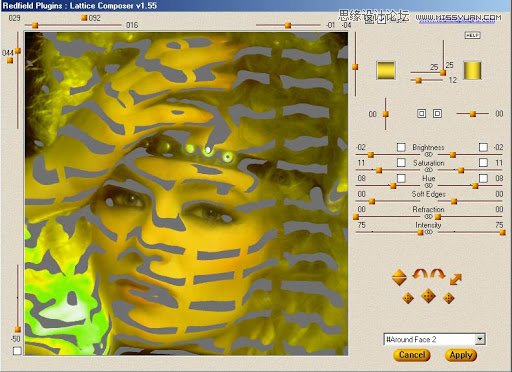Click the right gold vertical-gradient swatch
This screenshot has height=372, width=512.
click(473, 70)
